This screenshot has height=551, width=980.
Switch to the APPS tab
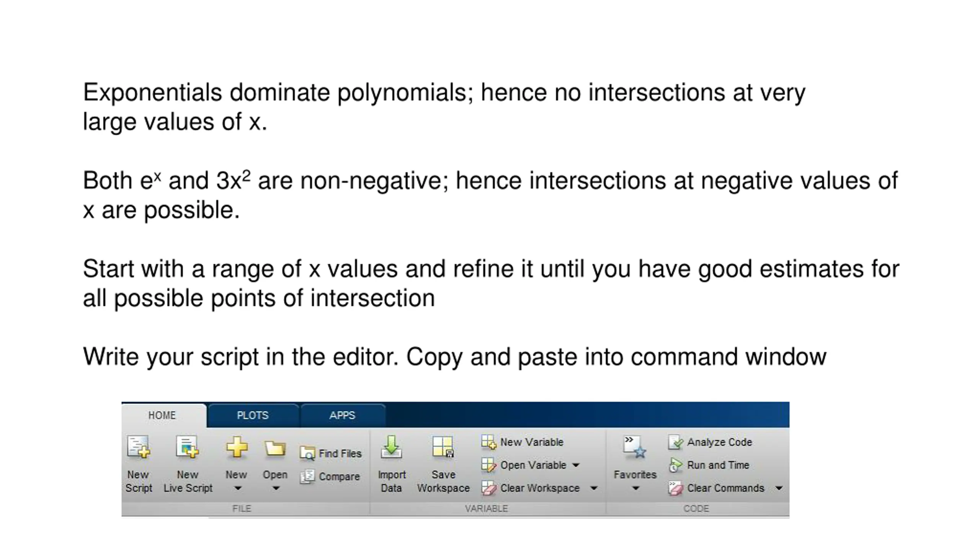[342, 415]
